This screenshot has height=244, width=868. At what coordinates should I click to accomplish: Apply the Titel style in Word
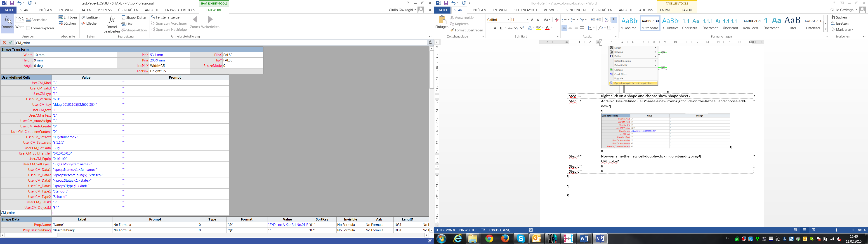point(793,23)
